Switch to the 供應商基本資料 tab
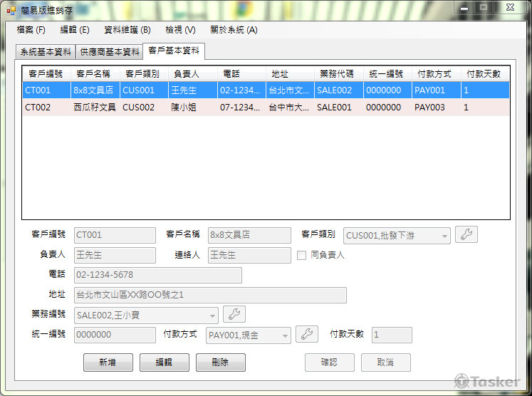 click(x=110, y=52)
